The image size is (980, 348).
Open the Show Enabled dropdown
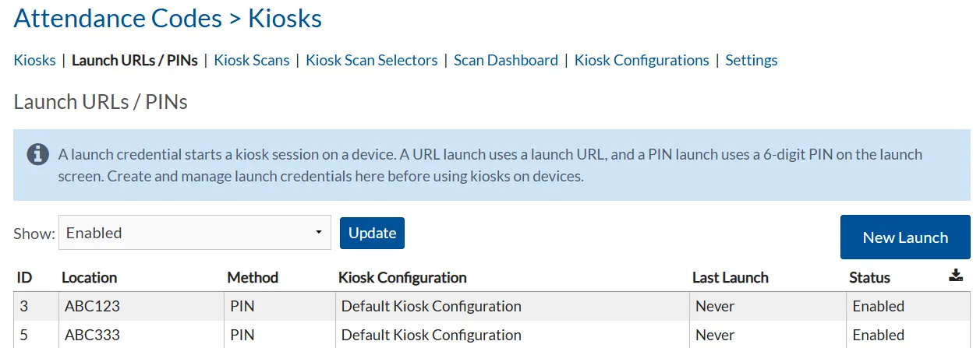tap(195, 233)
